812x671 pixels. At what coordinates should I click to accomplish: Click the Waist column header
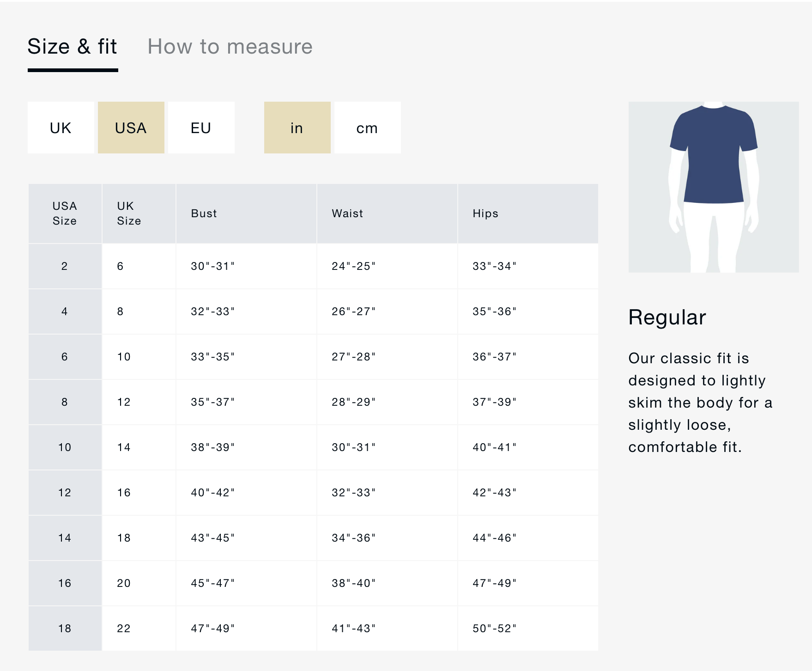click(347, 213)
